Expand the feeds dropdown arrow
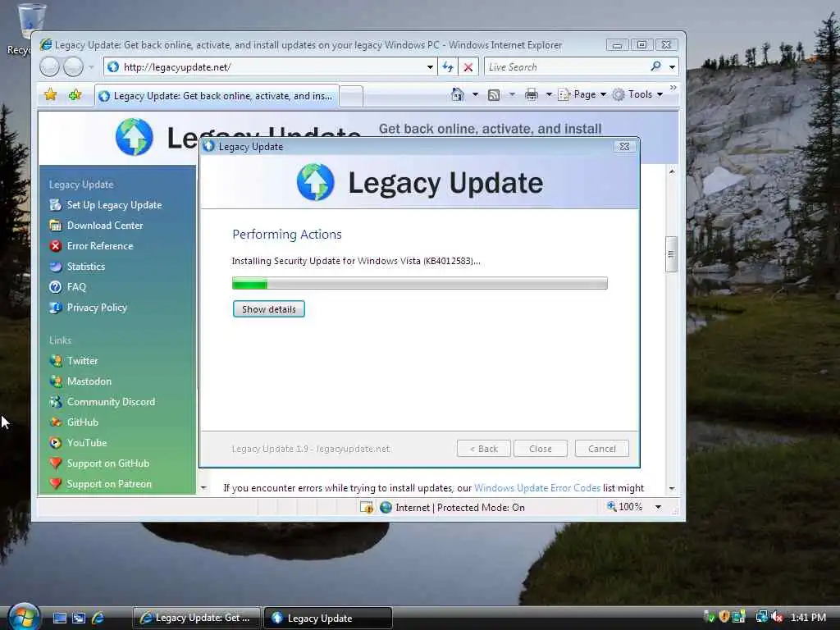Viewport: 840px width, 630px height. pos(512,95)
